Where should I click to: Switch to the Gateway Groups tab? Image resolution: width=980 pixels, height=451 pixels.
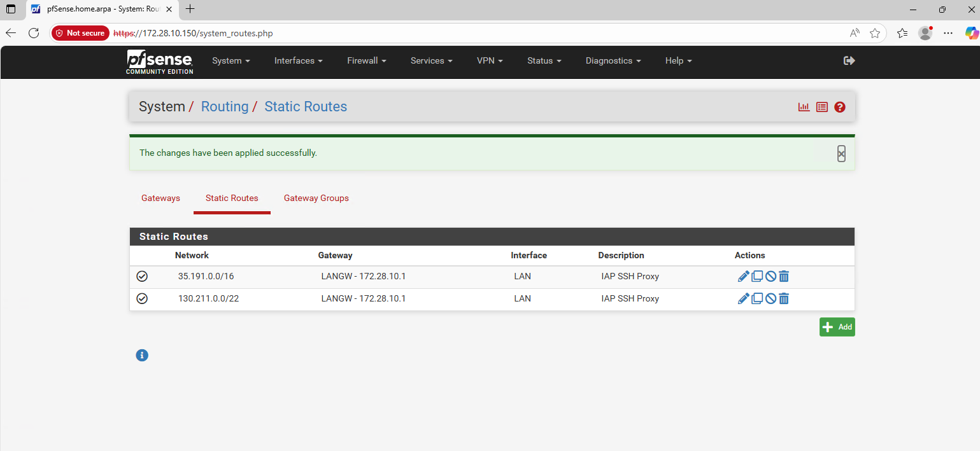click(x=316, y=198)
